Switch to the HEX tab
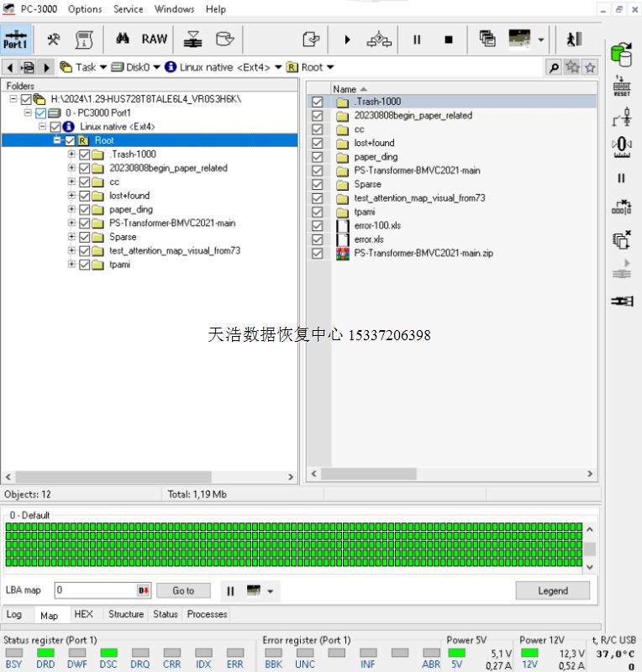Image resolution: width=642 pixels, height=672 pixels. pyautogui.click(x=83, y=615)
